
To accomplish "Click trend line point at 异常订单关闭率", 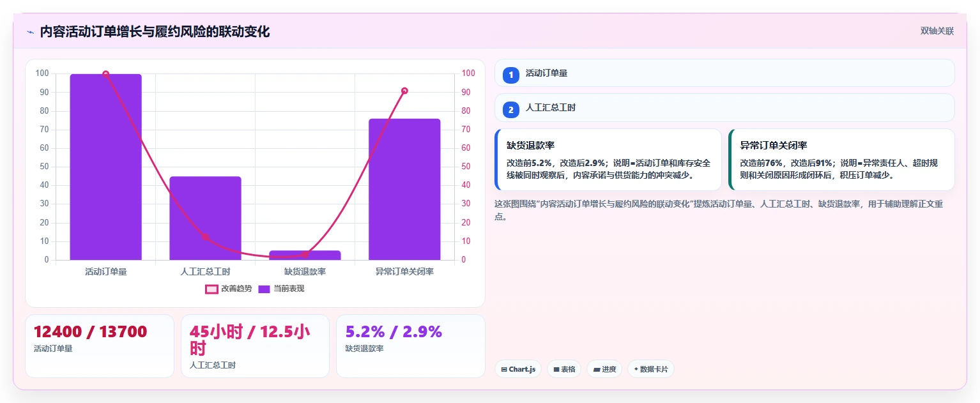I will (x=404, y=91).
